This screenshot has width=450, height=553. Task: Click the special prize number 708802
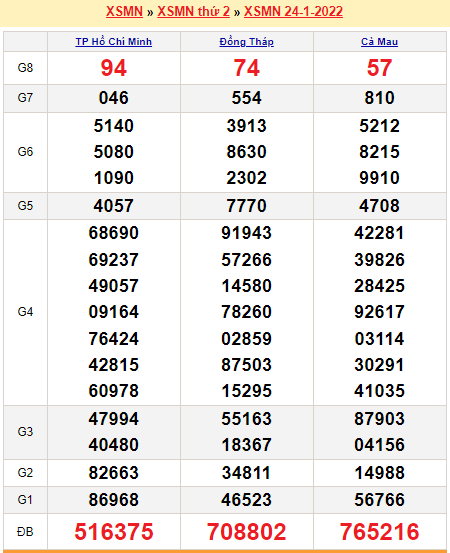pyautogui.click(x=246, y=531)
